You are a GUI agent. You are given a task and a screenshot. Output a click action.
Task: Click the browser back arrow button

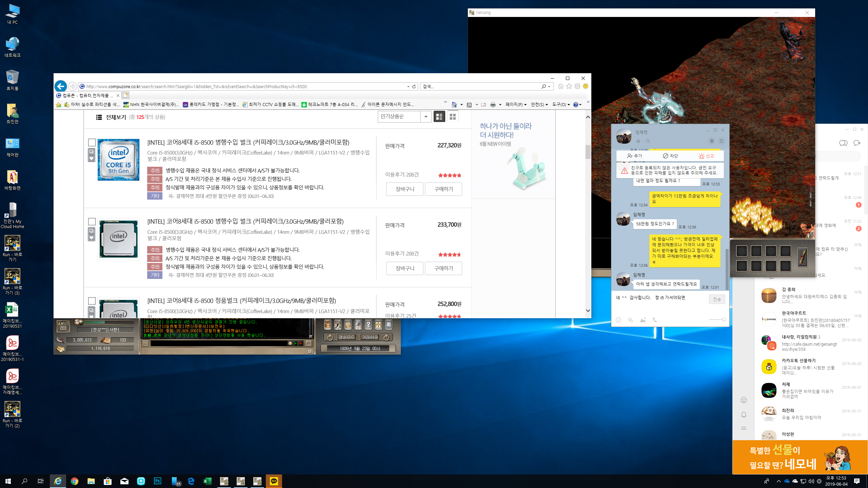click(61, 86)
